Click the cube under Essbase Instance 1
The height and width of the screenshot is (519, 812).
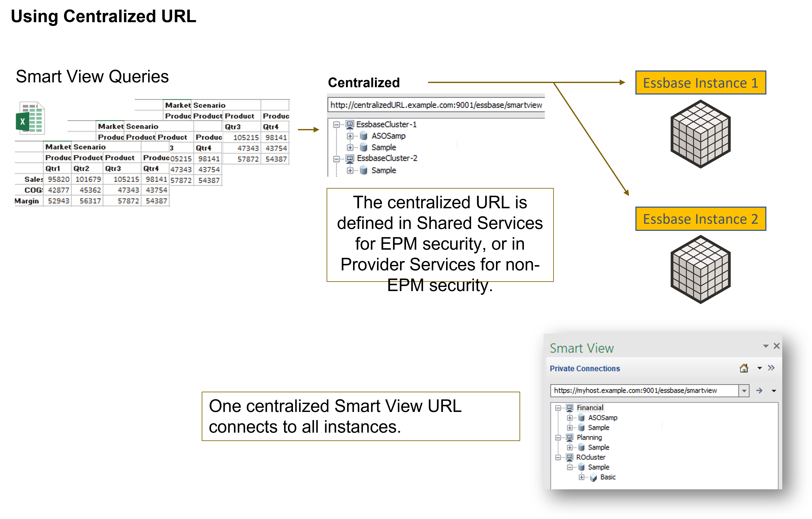[700, 134]
